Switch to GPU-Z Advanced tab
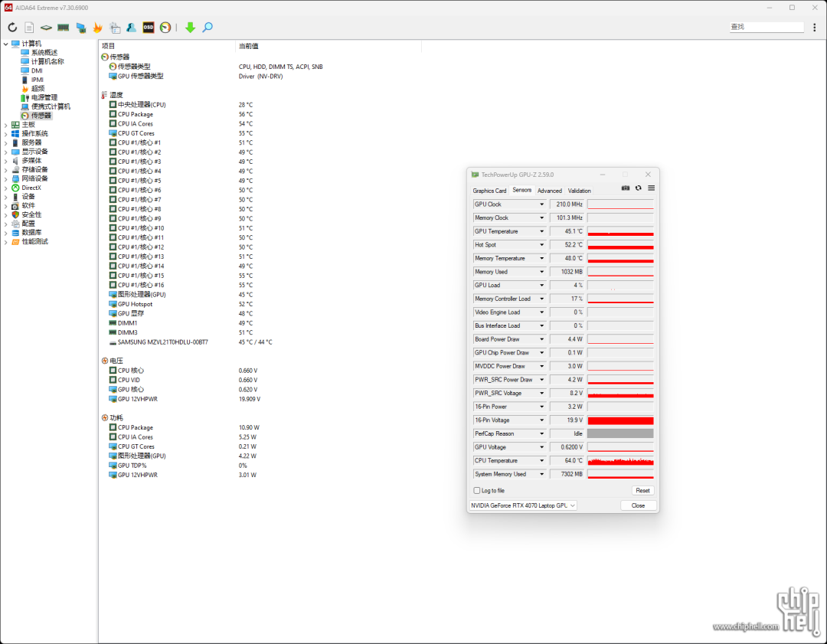827x644 pixels. click(x=550, y=191)
